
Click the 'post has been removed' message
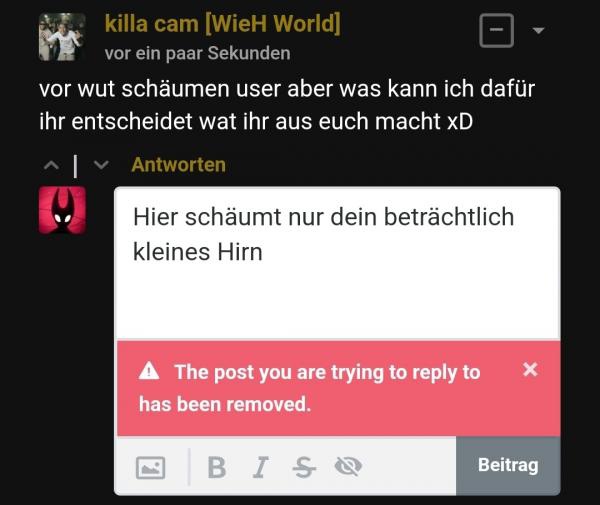[309, 388]
